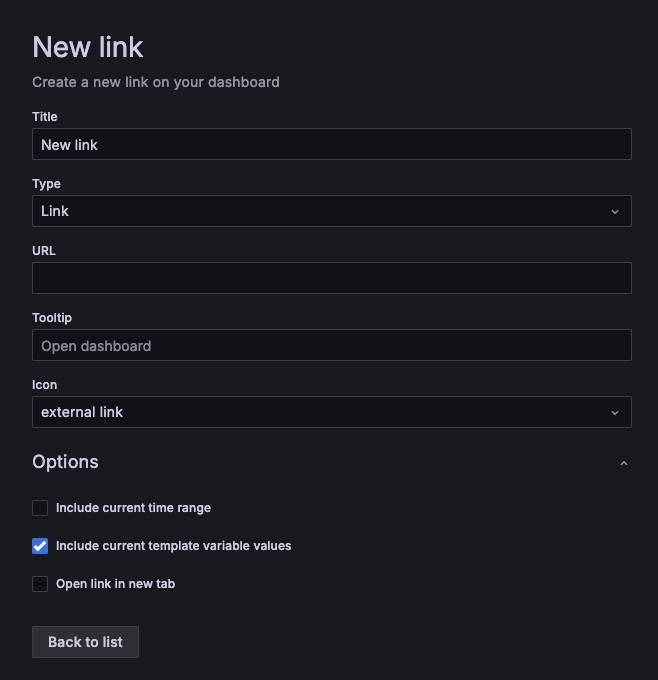This screenshot has width=658, height=680.
Task: Focus the empty URL input field
Action: coord(331,278)
